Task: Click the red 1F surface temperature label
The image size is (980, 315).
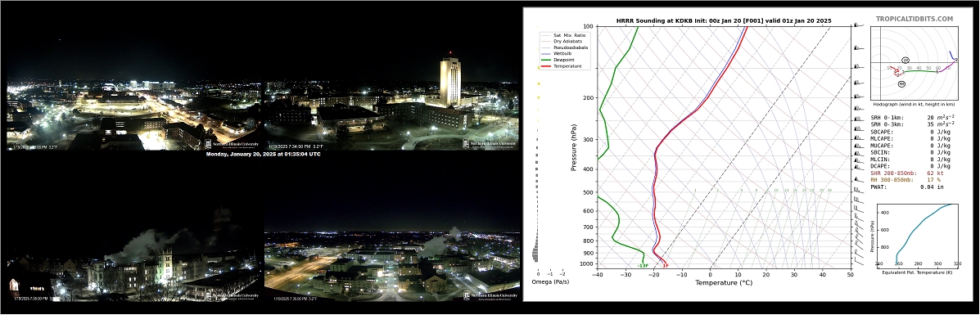Action: (665, 266)
